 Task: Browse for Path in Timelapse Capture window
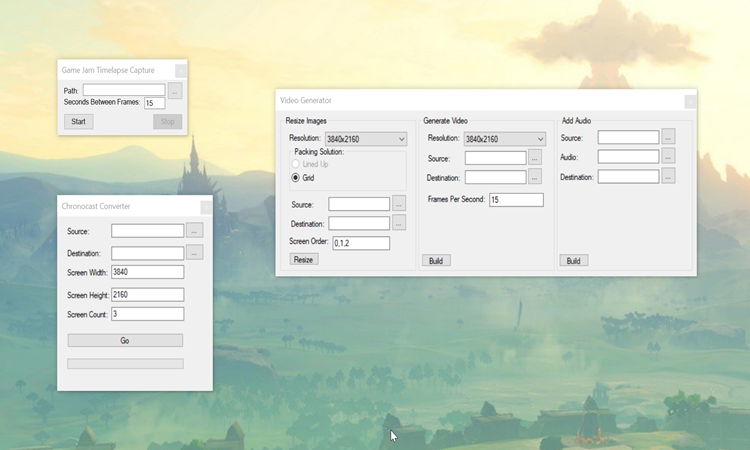pyautogui.click(x=175, y=90)
